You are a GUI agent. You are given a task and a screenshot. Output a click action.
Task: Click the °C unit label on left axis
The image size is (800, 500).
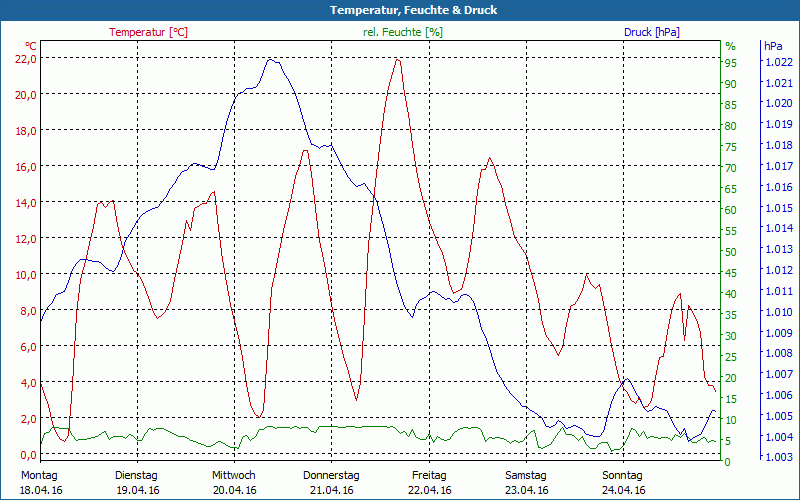click(30, 46)
